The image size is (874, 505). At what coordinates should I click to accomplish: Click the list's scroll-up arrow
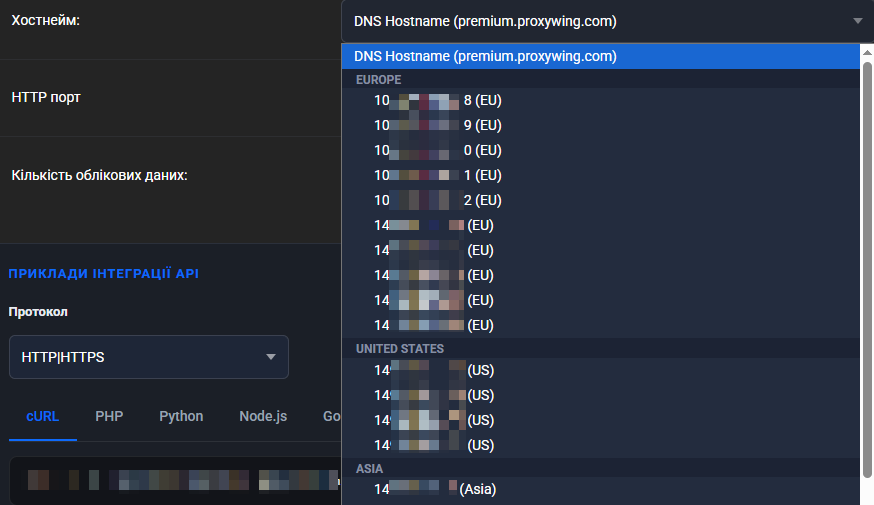click(867, 52)
